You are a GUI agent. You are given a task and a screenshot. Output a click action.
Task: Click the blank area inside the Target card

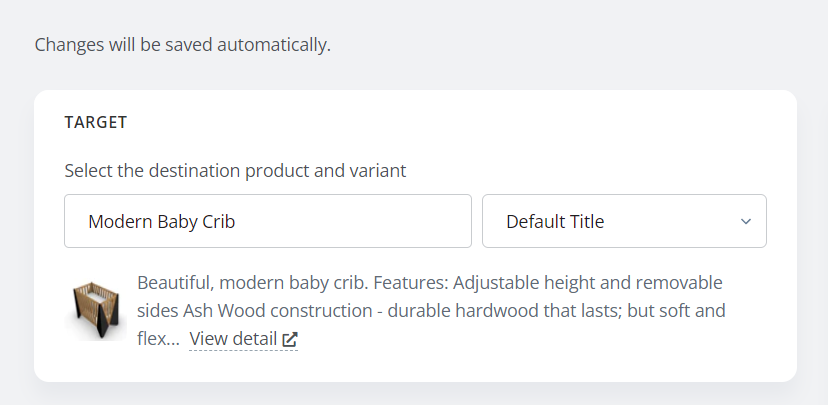point(528,137)
